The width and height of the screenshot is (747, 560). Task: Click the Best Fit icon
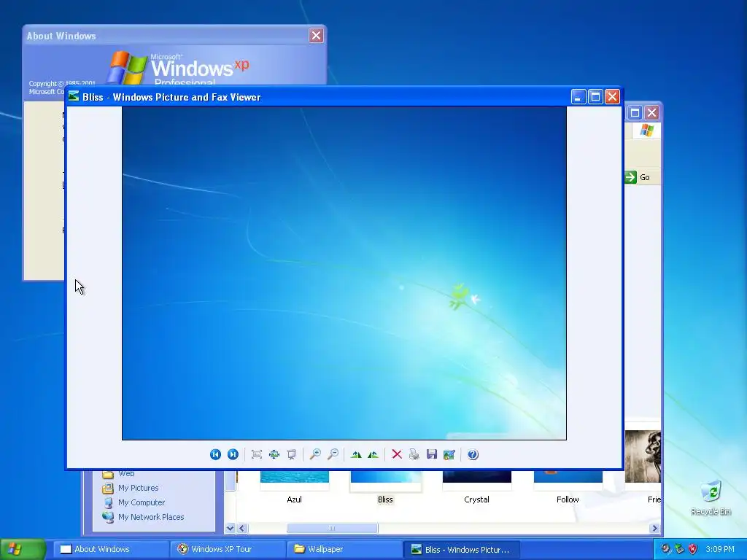click(x=257, y=454)
